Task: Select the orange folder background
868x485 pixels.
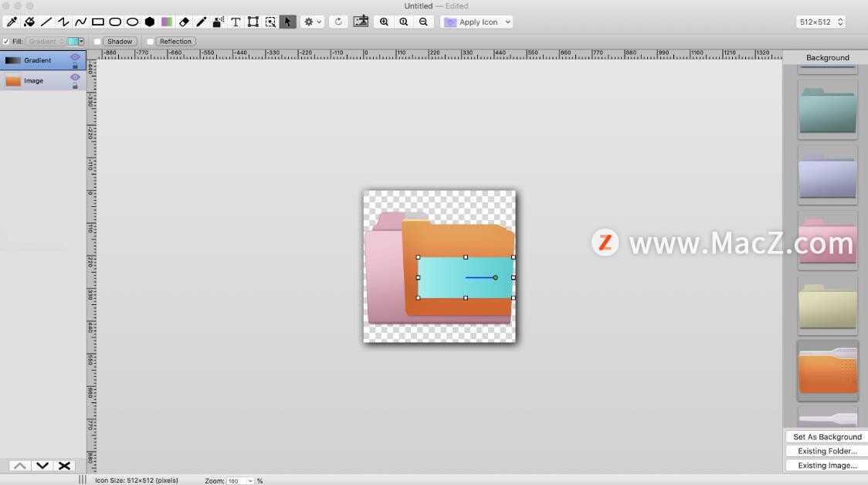Action: (x=828, y=371)
